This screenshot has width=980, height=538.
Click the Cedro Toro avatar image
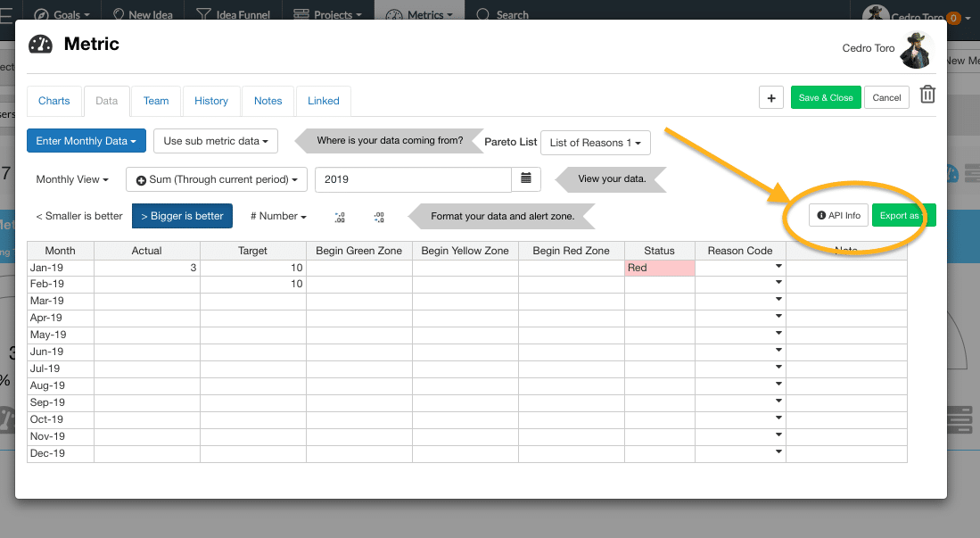tap(916, 50)
